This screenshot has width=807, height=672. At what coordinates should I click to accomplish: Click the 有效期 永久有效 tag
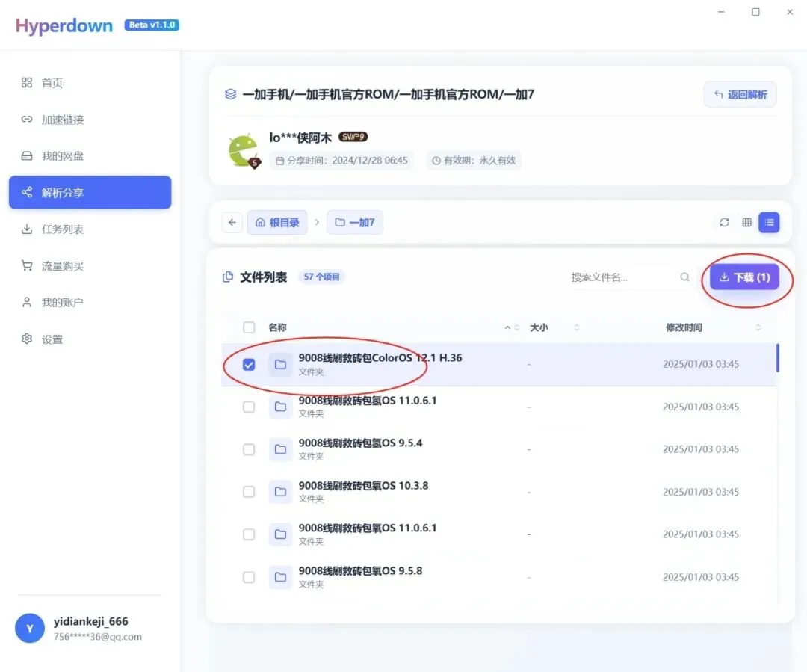pyautogui.click(x=474, y=161)
